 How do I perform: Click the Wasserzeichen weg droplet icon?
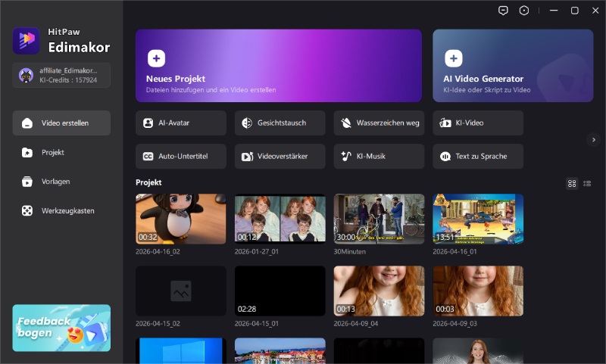[x=346, y=123]
